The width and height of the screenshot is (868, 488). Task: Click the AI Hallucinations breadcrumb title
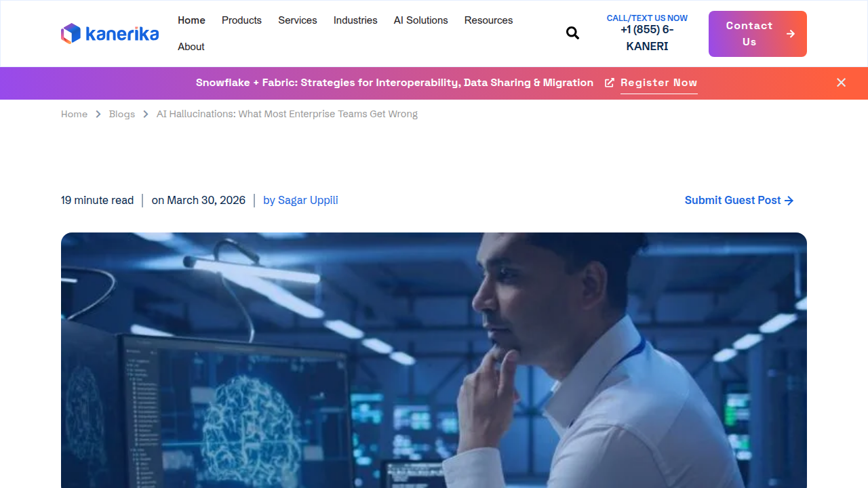click(287, 114)
